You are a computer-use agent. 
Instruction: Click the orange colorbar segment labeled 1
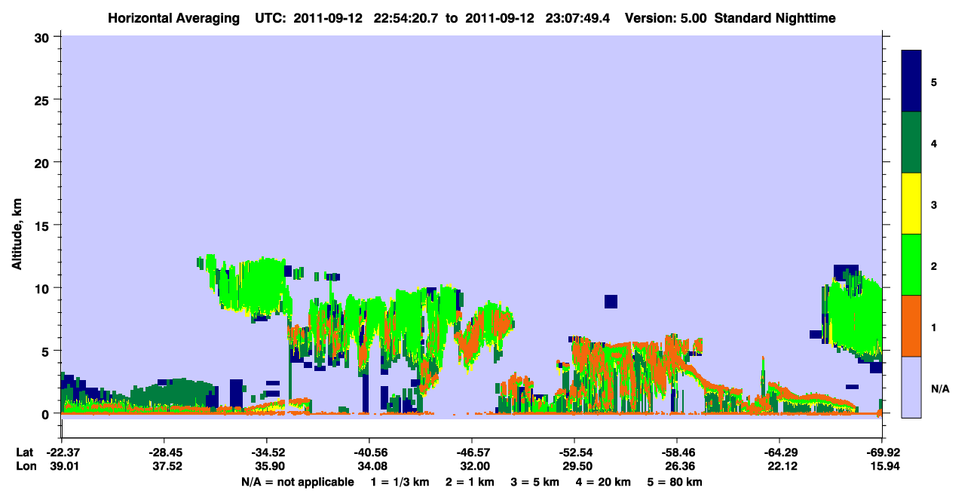pyautogui.click(x=911, y=326)
